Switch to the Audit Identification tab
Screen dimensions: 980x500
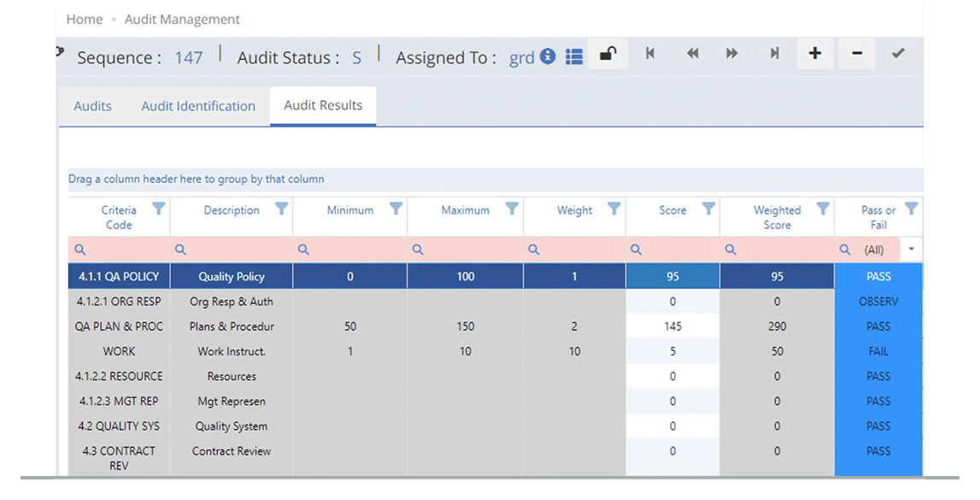coord(197,105)
